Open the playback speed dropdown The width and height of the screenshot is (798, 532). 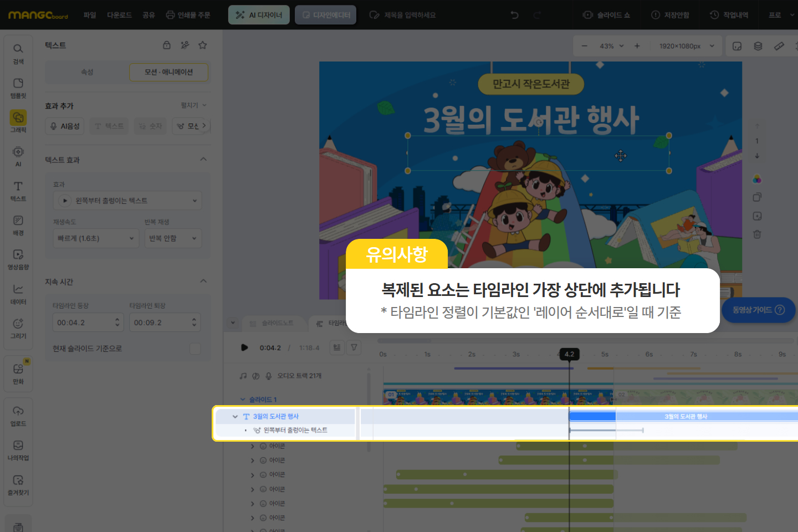[95, 238]
